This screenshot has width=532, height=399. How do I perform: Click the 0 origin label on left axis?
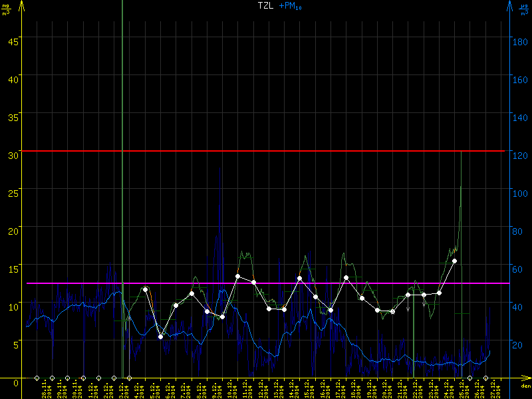click(15, 382)
